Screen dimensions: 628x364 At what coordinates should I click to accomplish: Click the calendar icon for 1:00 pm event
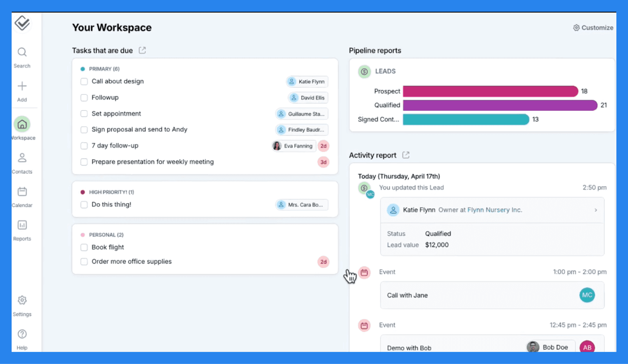(x=364, y=272)
